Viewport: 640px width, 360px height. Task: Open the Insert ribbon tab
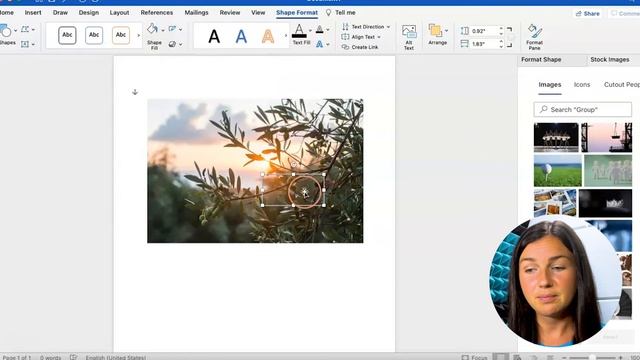click(x=33, y=13)
